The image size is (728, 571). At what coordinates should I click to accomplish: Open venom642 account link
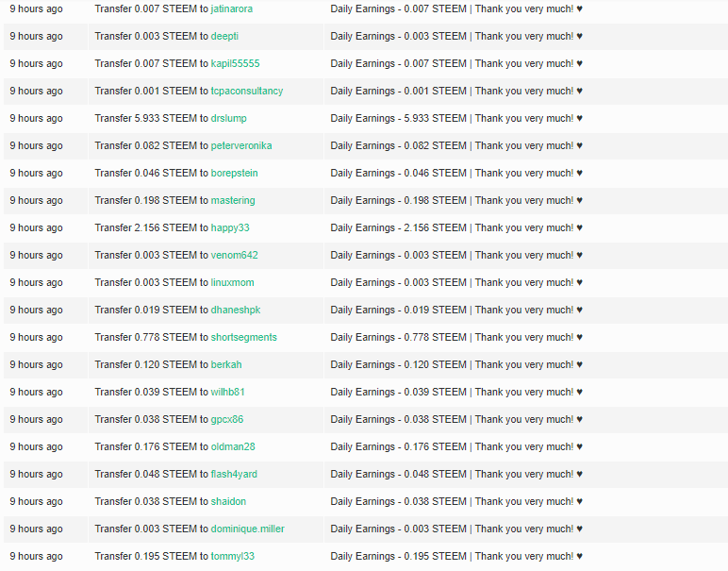pyautogui.click(x=235, y=256)
